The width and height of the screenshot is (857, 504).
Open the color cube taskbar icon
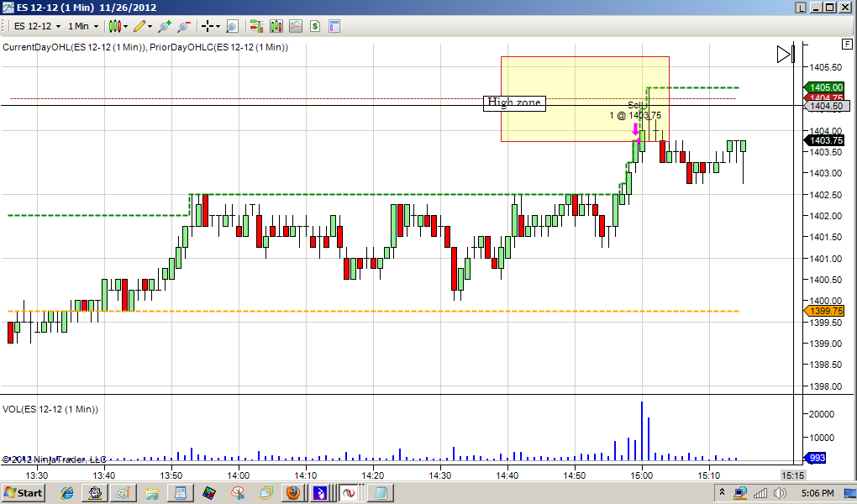tap(208, 493)
